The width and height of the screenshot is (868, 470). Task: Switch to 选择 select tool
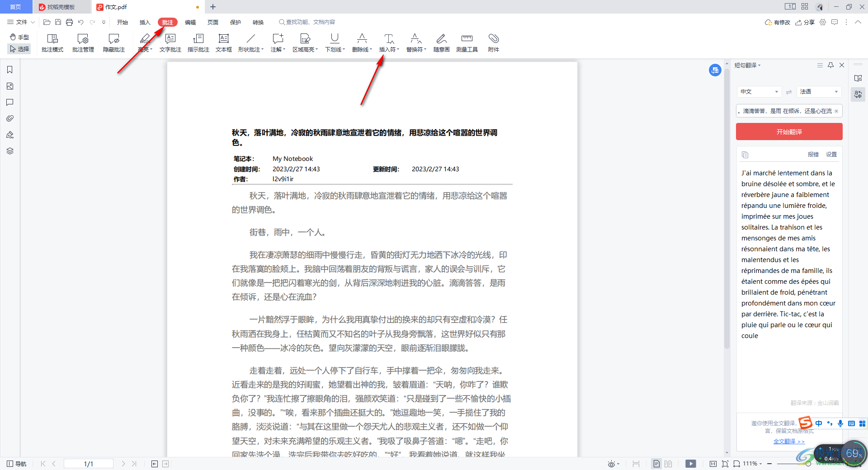(x=19, y=49)
